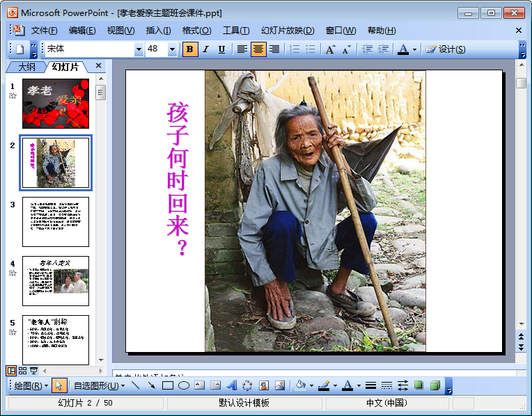This screenshot has height=416, width=532.
Task: Insert WordArt
Action: (232, 385)
